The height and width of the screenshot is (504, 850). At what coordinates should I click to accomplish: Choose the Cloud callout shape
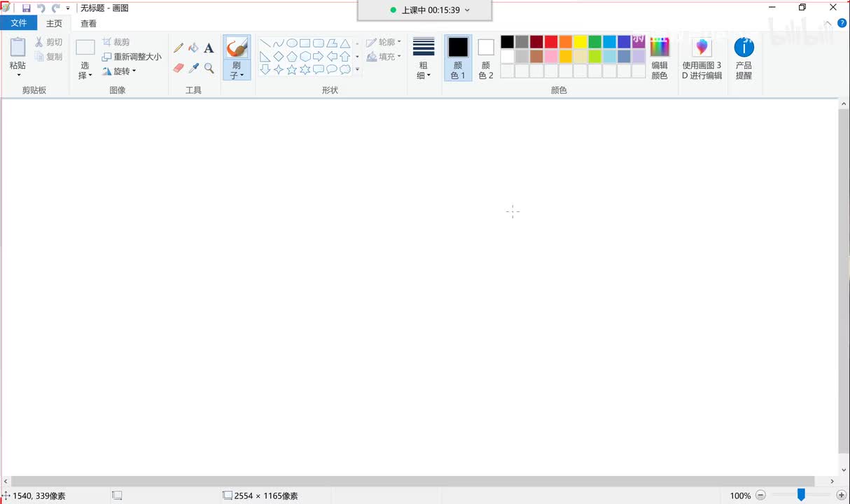[345, 70]
